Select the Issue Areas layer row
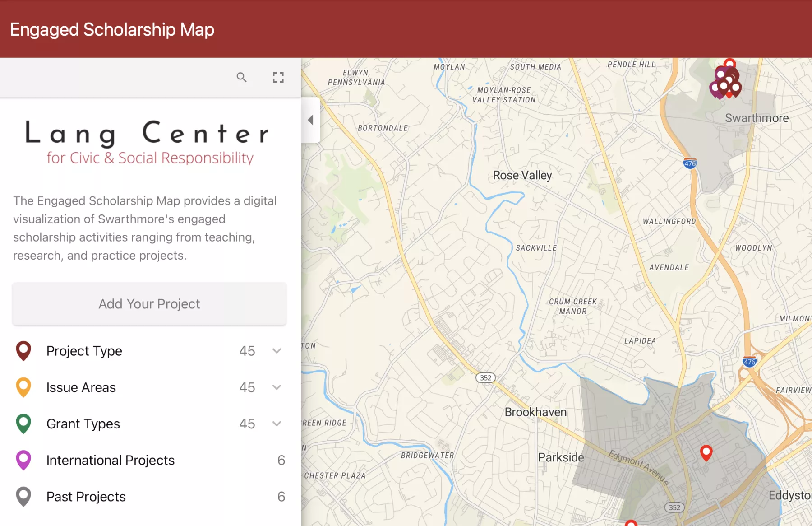 tap(149, 387)
